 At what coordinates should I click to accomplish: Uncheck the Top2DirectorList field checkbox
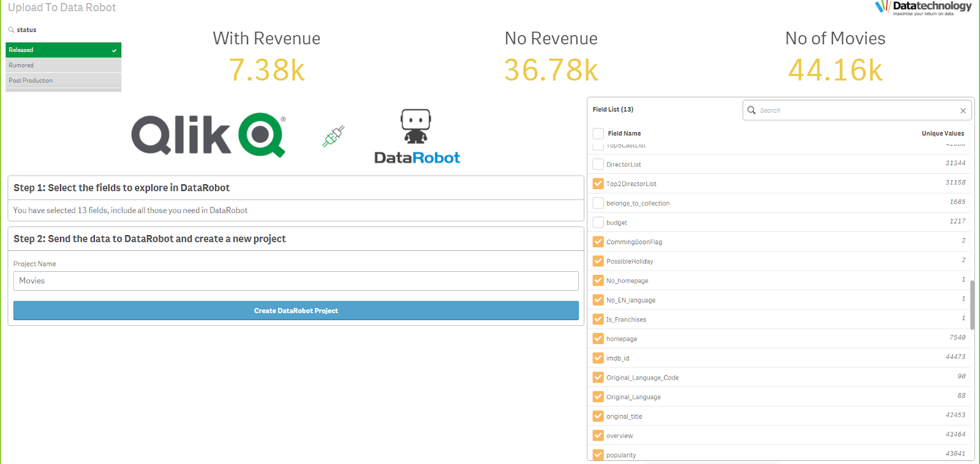598,184
